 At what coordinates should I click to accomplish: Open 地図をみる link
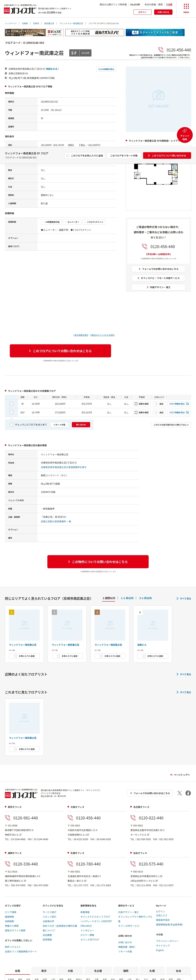coord(51,69)
